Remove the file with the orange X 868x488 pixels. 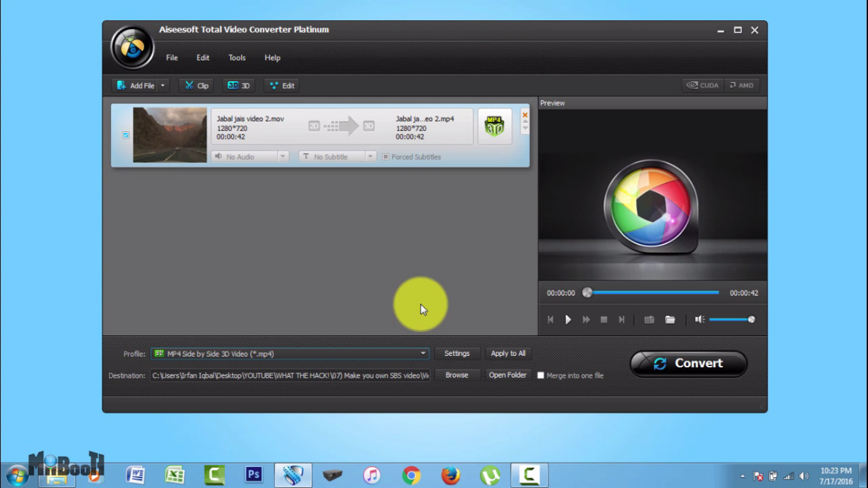click(x=525, y=115)
